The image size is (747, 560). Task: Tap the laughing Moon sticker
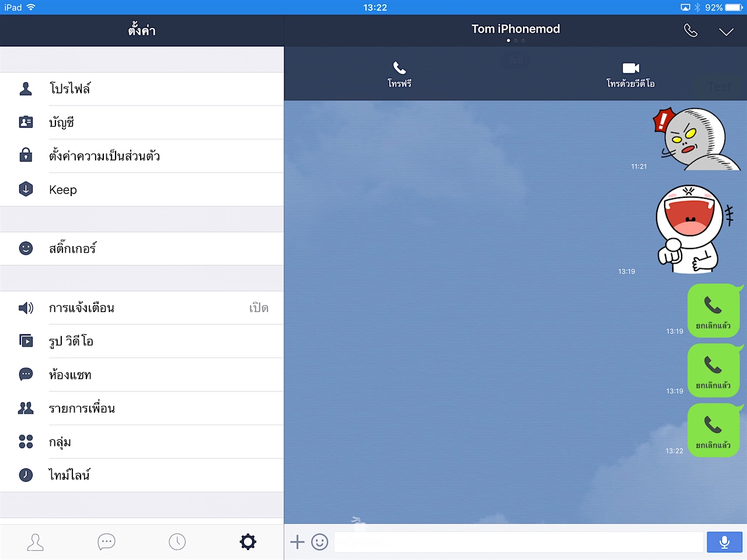coord(692,229)
